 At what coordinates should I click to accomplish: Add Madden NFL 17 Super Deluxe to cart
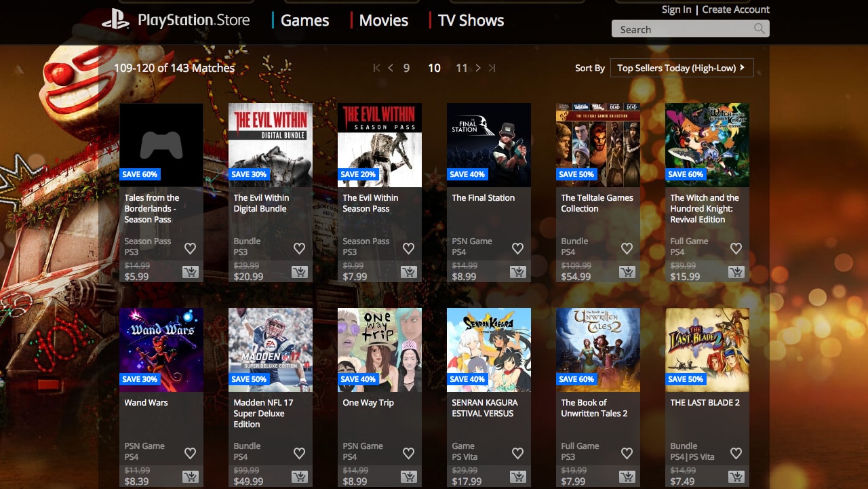pyautogui.click(x=299, y=477)
